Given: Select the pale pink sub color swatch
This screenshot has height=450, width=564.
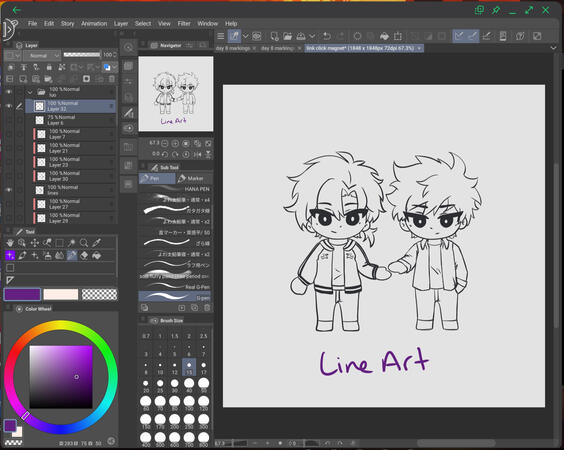Looking at the screenshot, I should point(61,294).
